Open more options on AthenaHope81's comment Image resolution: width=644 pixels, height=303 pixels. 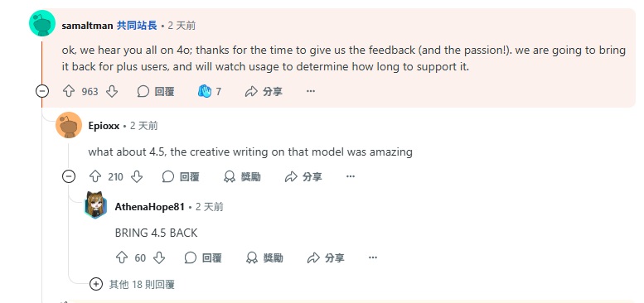click(373, 257)
